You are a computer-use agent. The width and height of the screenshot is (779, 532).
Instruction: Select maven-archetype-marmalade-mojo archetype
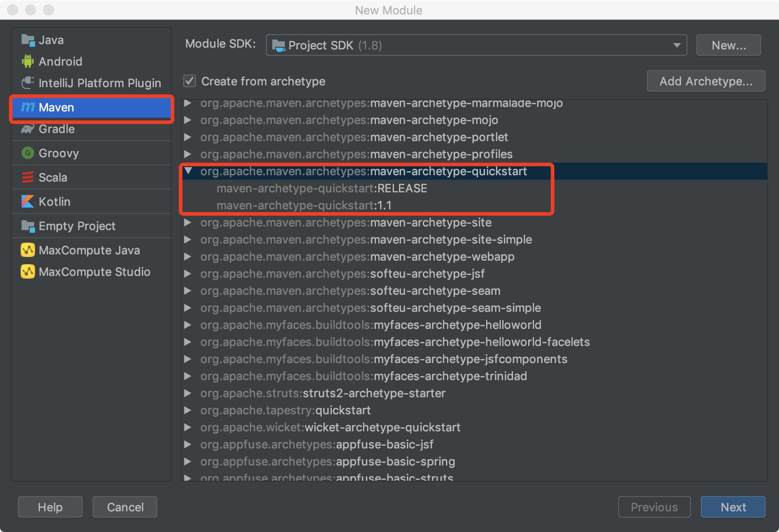point(381,103)
